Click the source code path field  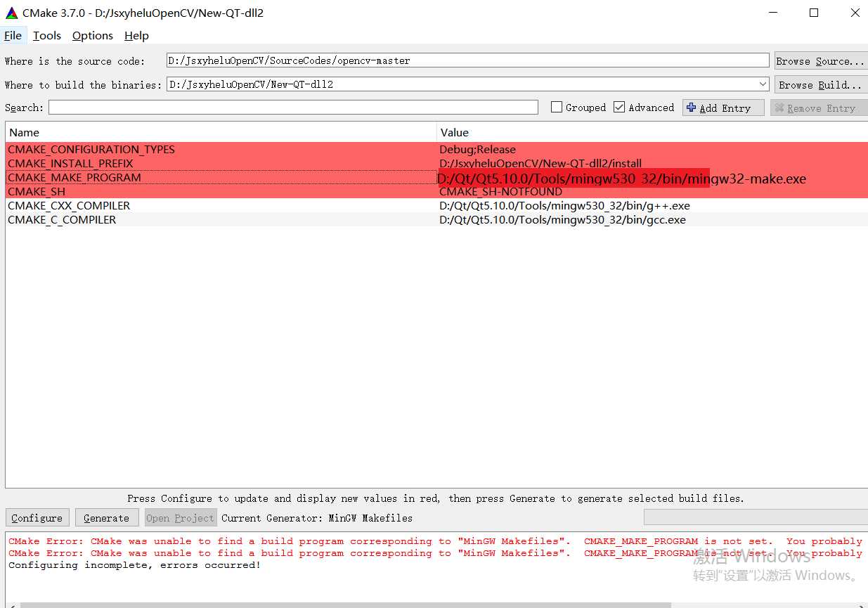(468, 60)
